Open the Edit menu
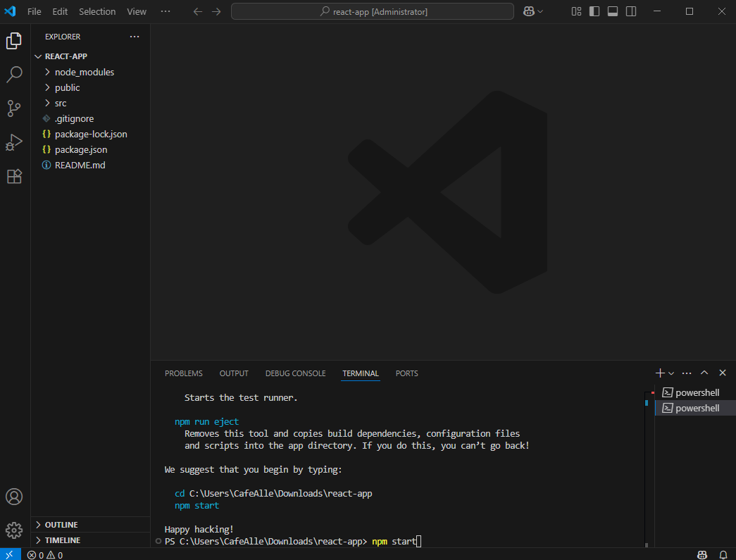The height and width of the screenshot is (560, 736). tap(60, 12)
